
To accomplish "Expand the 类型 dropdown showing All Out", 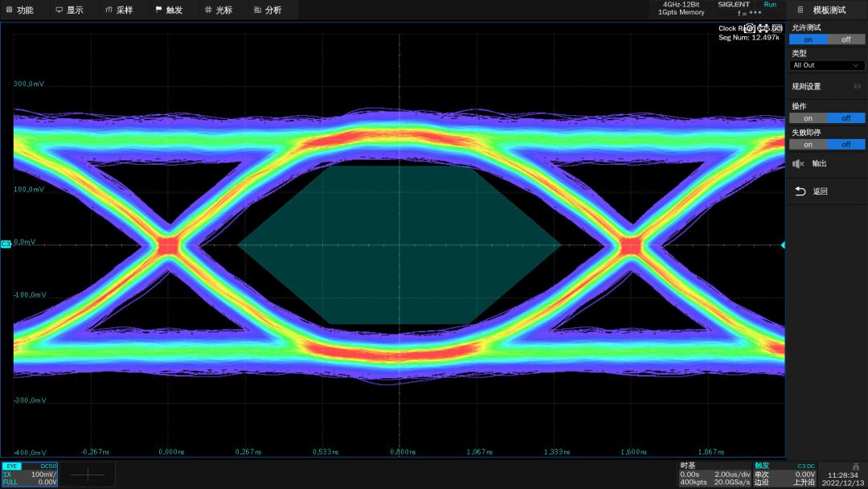I will [826, 65].
